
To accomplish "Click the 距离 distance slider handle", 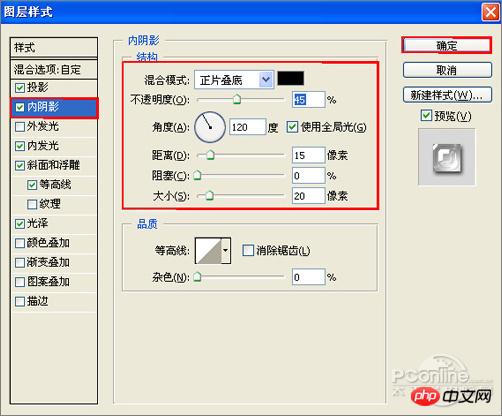I will 210,155.
